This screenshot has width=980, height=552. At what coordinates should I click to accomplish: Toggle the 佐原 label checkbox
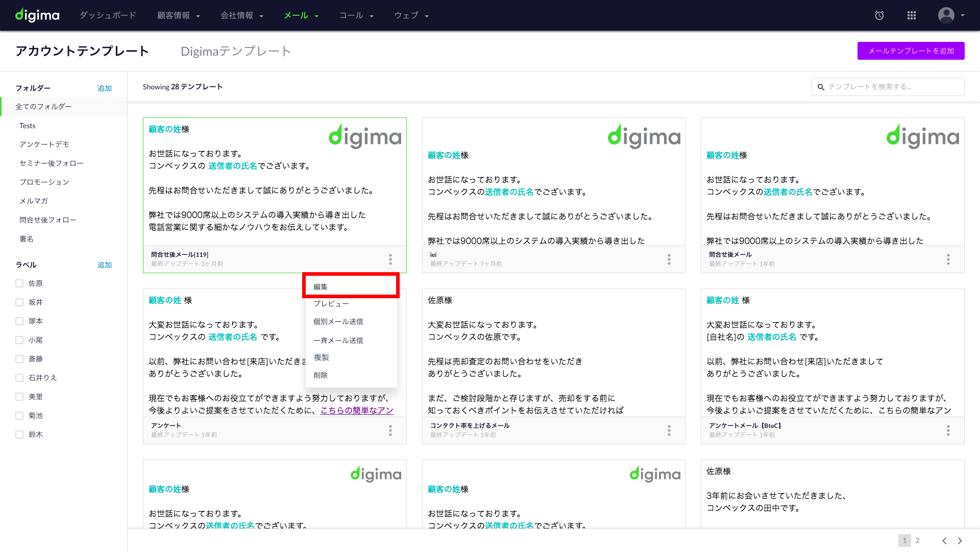tap(19, 283)
